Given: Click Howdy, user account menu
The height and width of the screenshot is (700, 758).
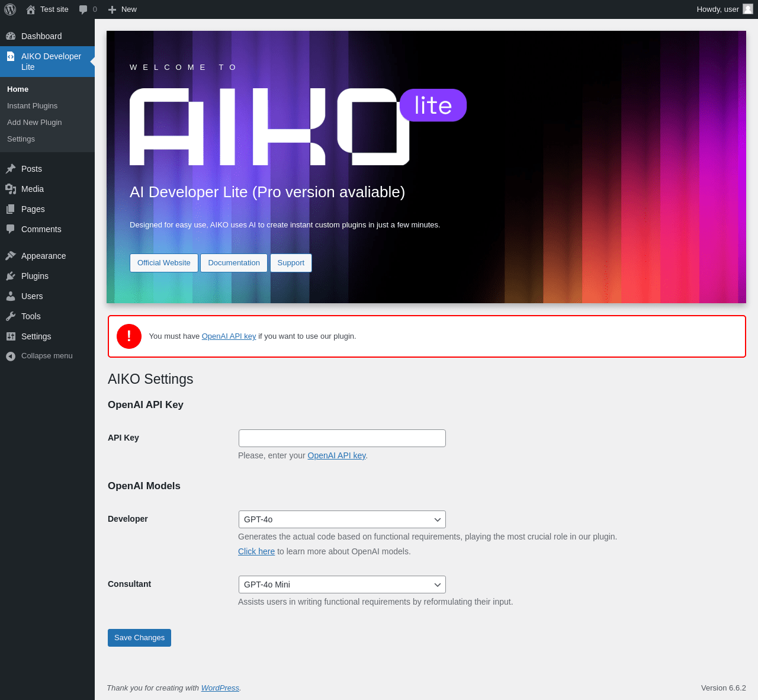Looking at the screenshot, I should [725, 9].
